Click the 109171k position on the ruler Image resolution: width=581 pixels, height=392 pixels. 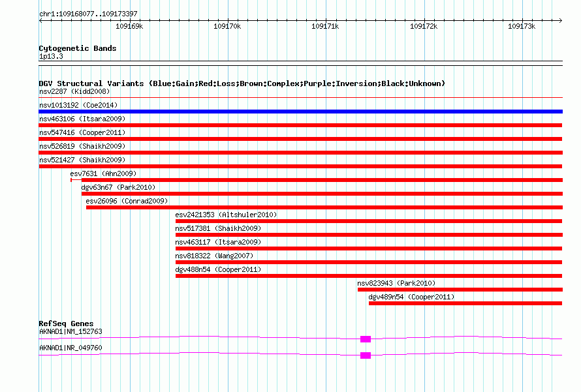pyautogui.click(x=325, y=26)
